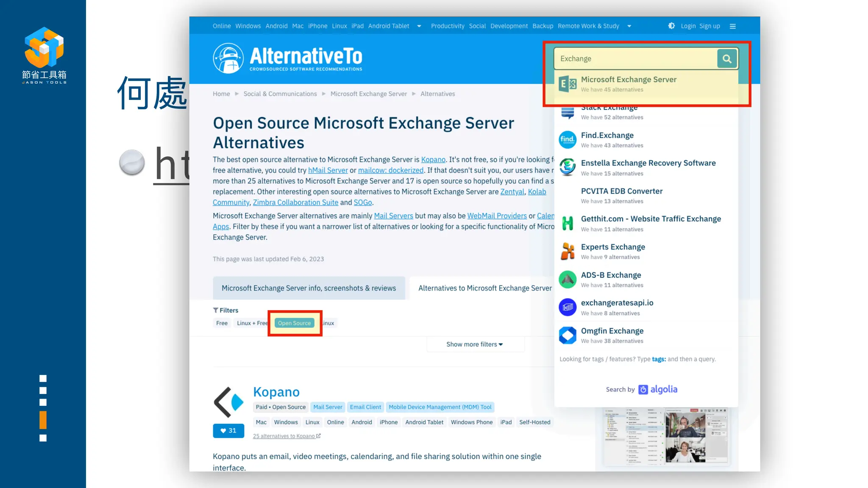The height and width of the screenshot is (488, 868).
Task: Open the hMail Server link
Action: (328, 170)
